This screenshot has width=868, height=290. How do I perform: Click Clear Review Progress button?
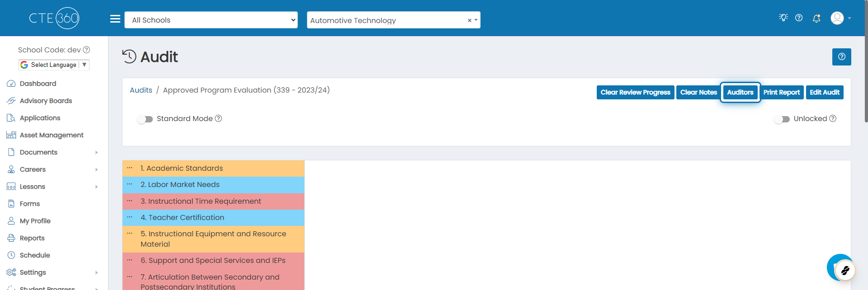635,92
